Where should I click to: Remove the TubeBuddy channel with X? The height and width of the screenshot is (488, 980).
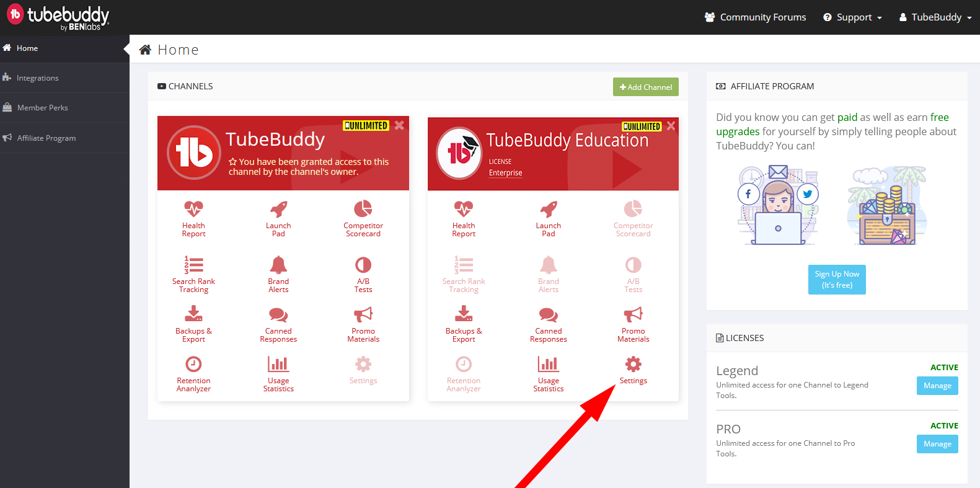[399, 125]
